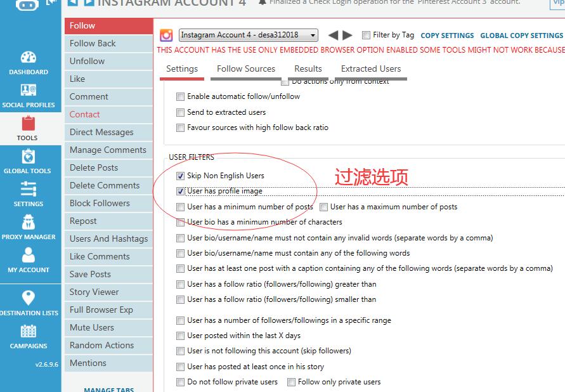
Task: Open Destination Lists pin icon
Action: click(28, 297)
